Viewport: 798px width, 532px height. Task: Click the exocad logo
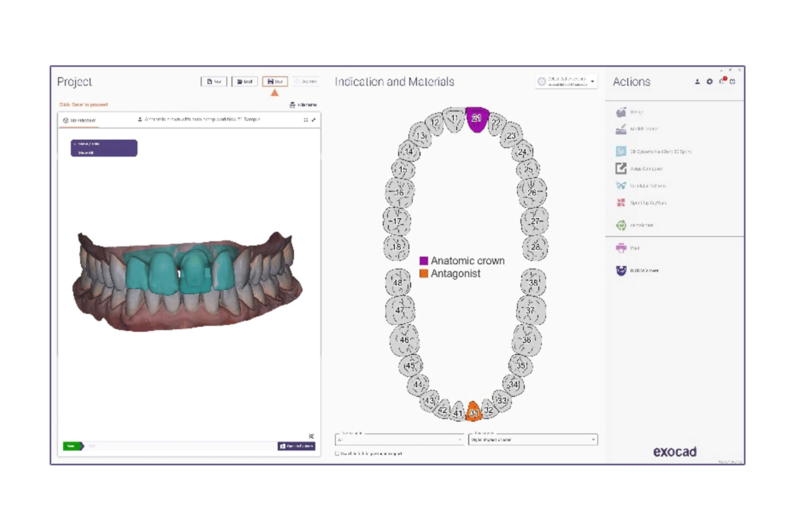[675, 452]
